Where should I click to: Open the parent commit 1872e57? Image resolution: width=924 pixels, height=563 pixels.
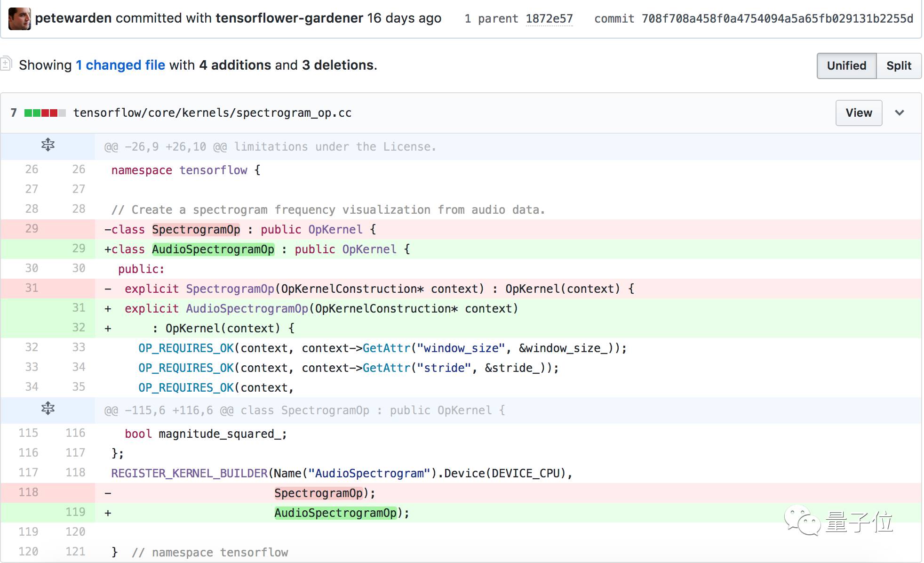[x=549, y=19]
